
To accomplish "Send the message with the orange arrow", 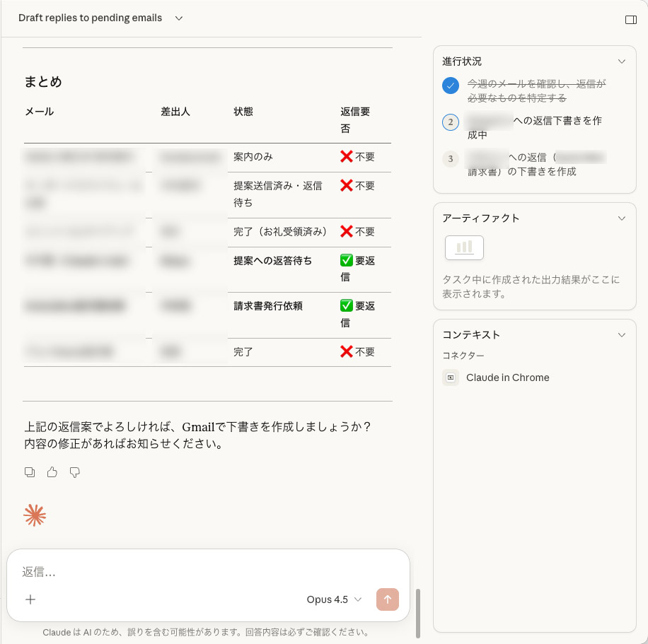I will click(387, 599).
